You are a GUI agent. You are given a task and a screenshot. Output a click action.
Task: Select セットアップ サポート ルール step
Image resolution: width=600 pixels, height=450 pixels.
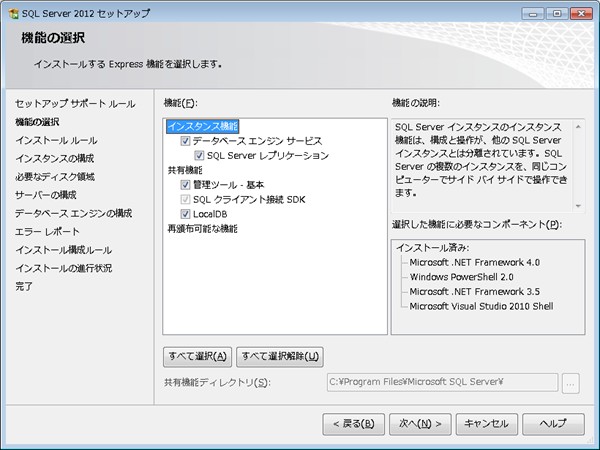[75, 104]
